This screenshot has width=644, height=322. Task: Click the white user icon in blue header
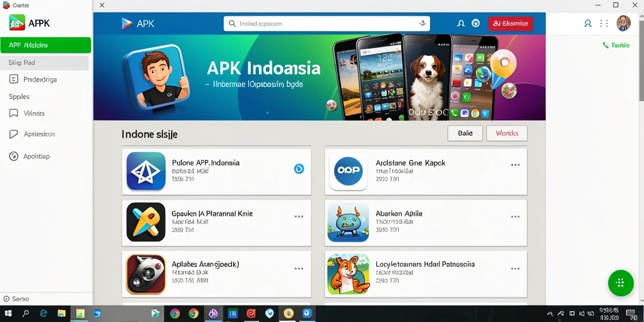pos(461,23)
